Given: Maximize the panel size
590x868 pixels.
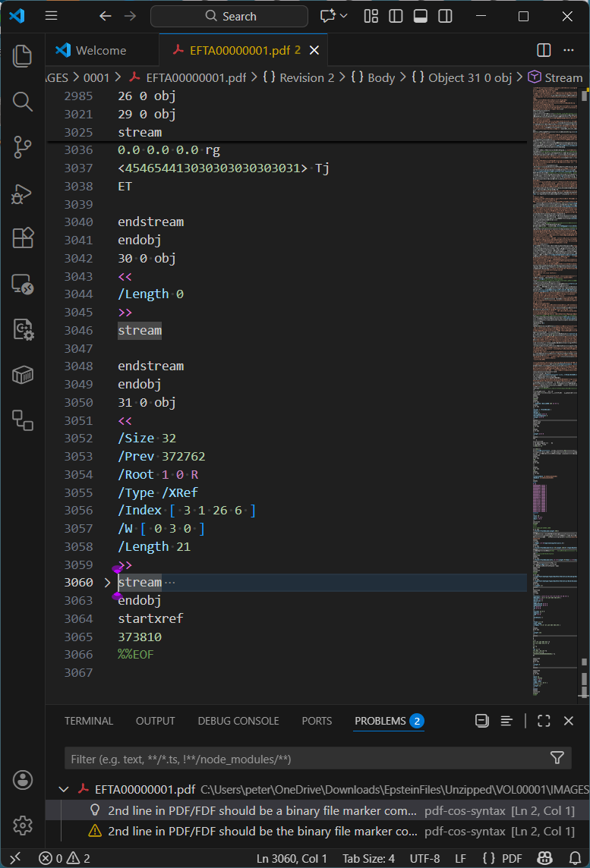Looking at the screenshot, I should click(x=544, y=721).
